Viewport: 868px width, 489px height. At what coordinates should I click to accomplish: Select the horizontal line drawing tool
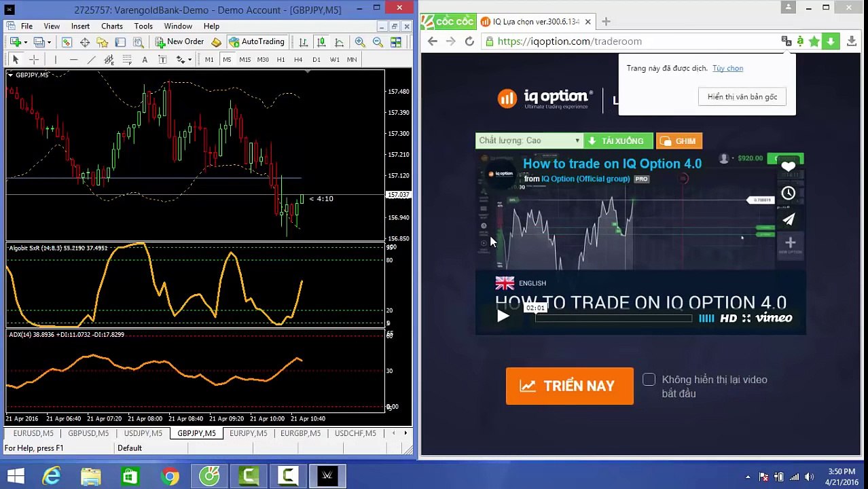[73, 60]
